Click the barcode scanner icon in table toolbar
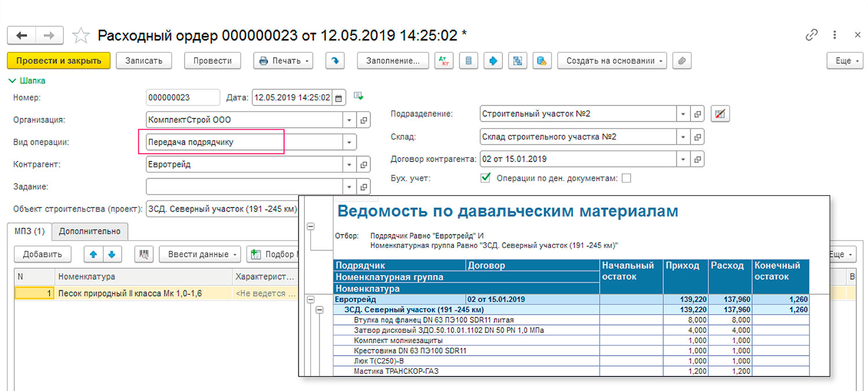This screenshot has width=868, height=391. 144,254
